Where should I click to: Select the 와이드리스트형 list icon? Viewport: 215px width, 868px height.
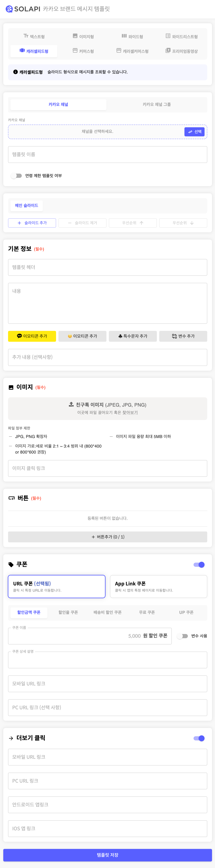coord(168,36)
